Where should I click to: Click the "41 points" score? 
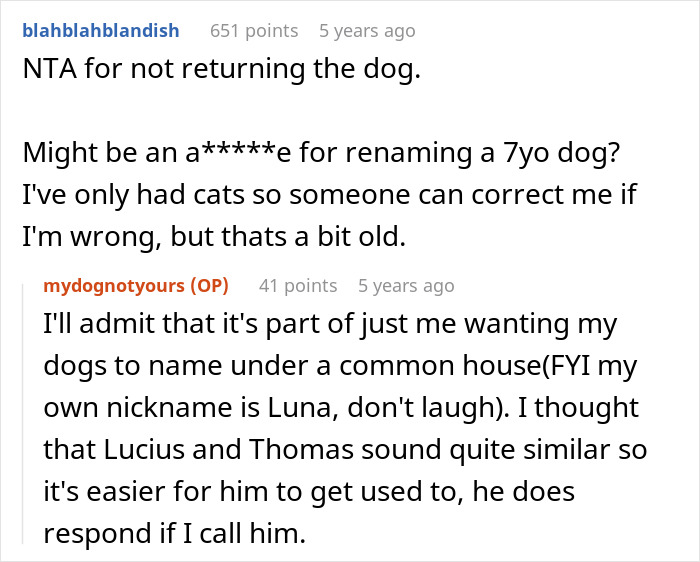[298, 286]
